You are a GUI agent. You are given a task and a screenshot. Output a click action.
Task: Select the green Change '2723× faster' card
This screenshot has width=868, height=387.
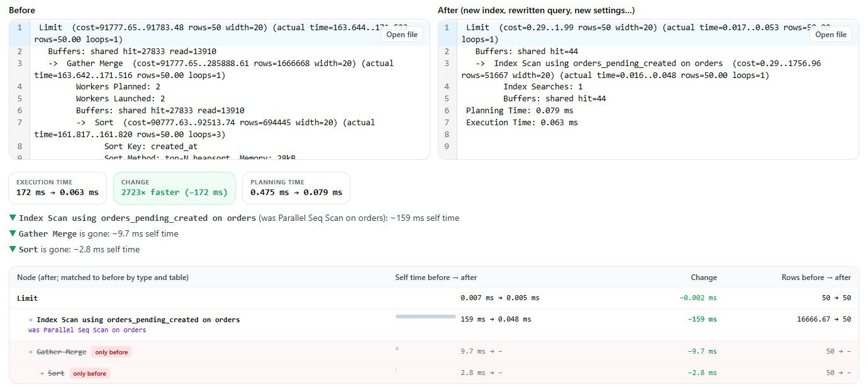[174, 188]
